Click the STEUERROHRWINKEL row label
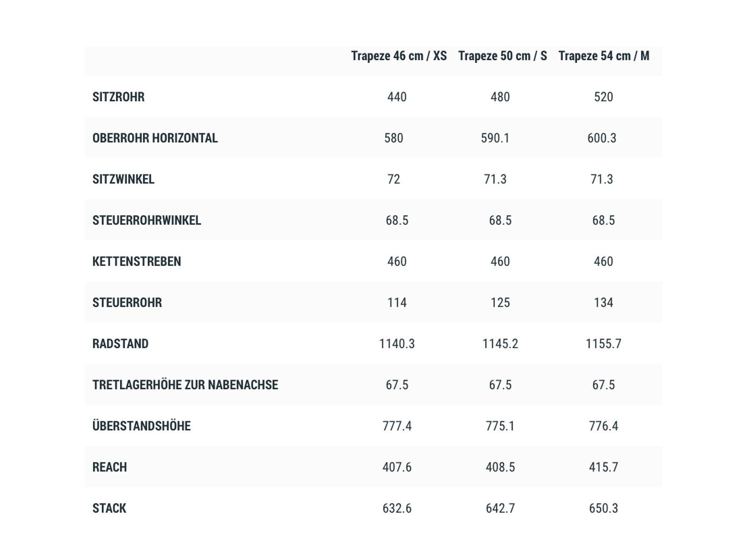747x560 pixels. [147, 220]
